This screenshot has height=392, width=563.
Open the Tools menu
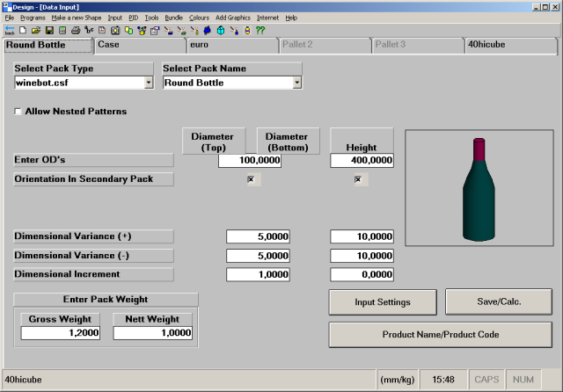[151, 18]
